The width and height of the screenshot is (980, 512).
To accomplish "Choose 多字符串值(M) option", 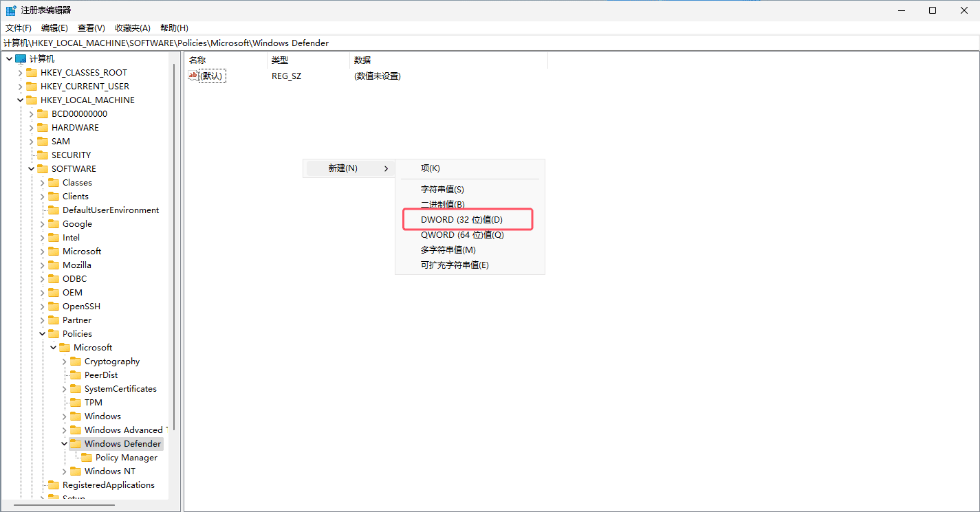I will click(x=470, y=250).
